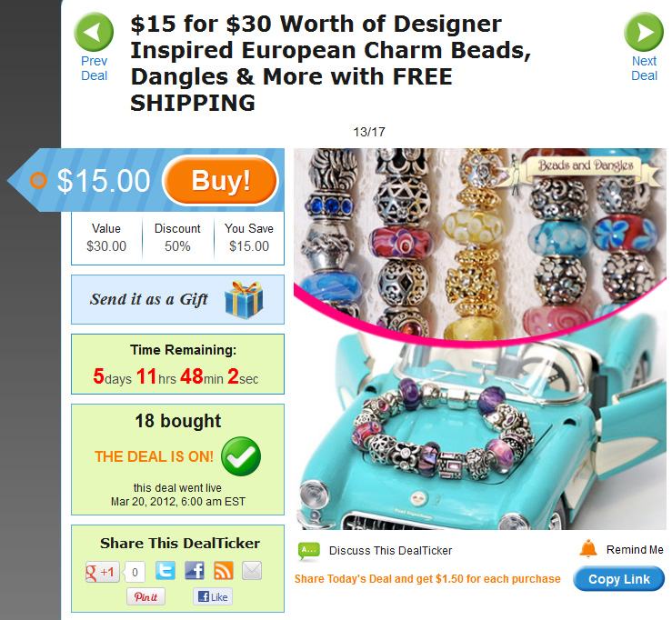Click the Next Deal text link
Viewport: 672px width, 620px height.
644,68
